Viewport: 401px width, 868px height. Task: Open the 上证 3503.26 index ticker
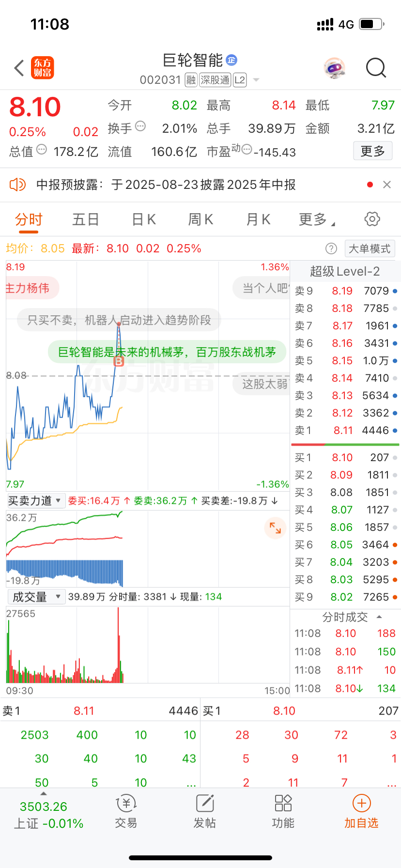click(48, 815)
